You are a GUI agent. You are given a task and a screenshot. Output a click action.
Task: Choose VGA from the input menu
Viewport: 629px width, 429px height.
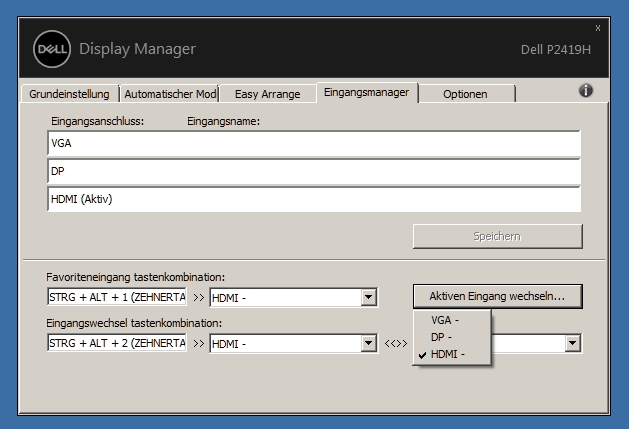[x=452, y=320]
